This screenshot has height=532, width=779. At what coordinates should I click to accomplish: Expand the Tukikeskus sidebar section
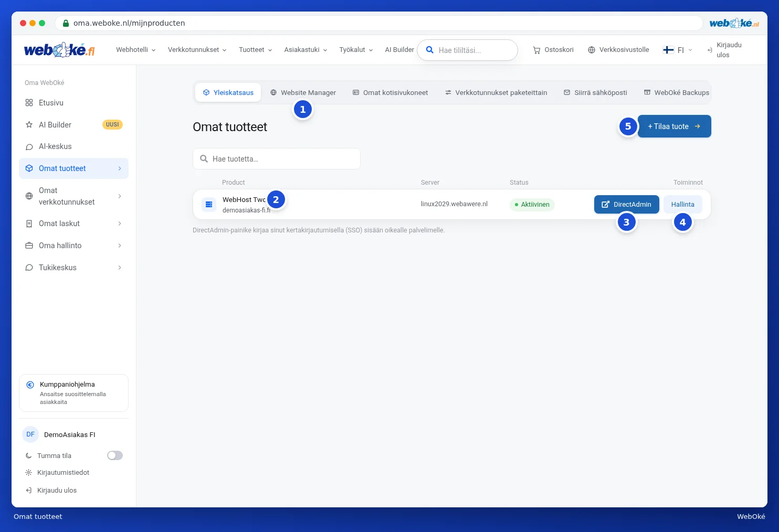click(x=73, y=268)
